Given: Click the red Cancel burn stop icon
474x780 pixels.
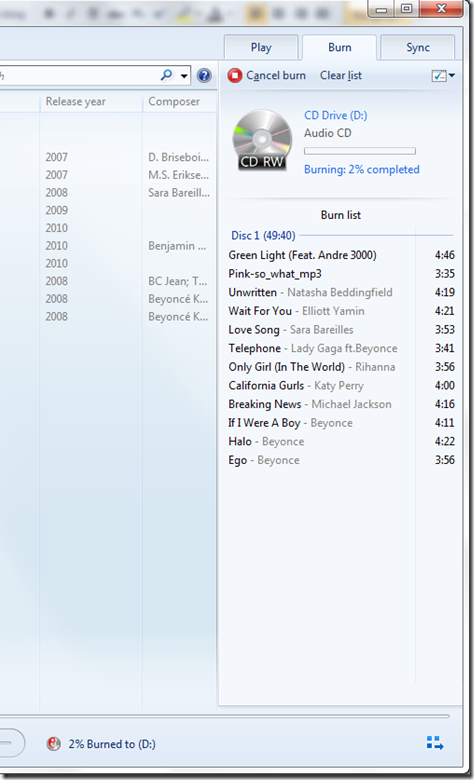Looking at the screenshot, I should 235,76.
